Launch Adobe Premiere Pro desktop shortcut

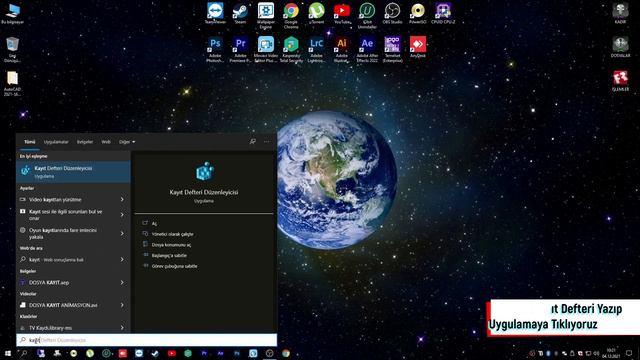pyautogui.click(x=240, y=49)
